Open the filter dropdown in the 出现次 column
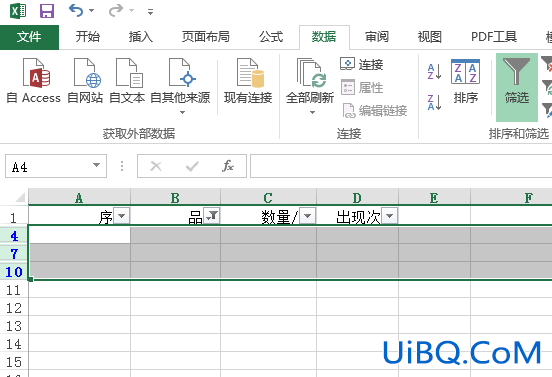 (x=390, y=216)
